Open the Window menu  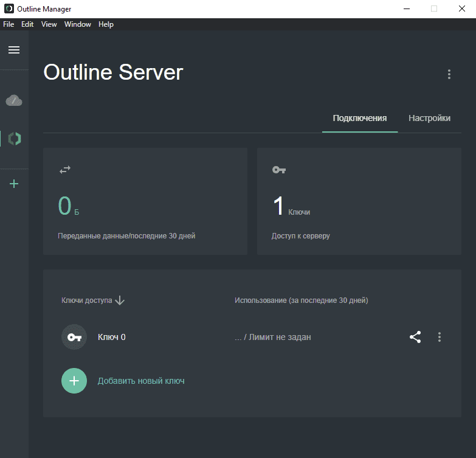77,24
